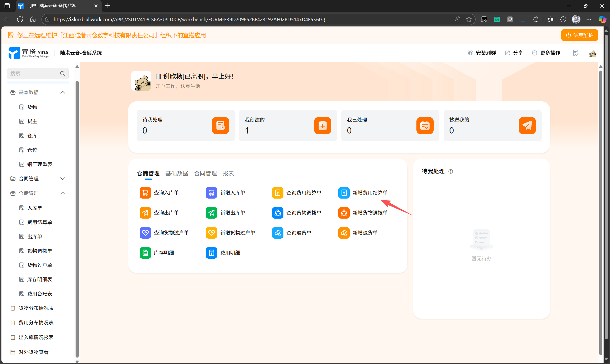Open 更多操作 in the header
Image resolution: width=610 pixels, height=364 pixels.
coord(546,53)
